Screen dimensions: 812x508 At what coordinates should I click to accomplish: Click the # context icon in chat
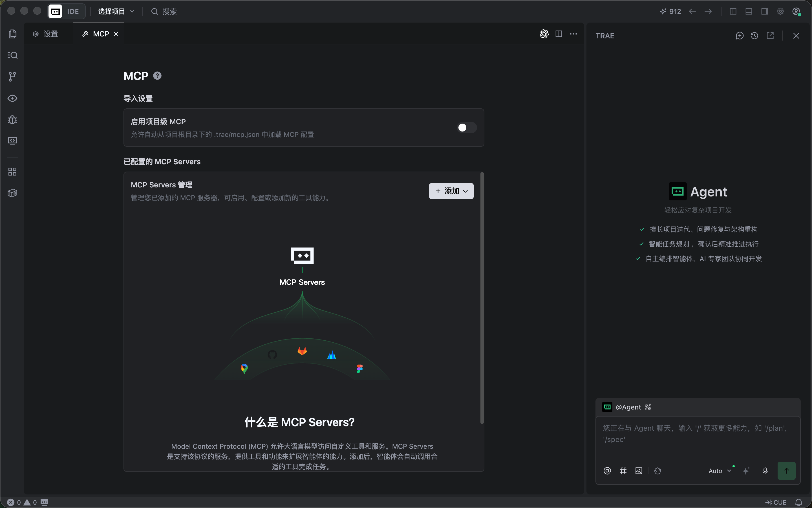pos(623,471)
